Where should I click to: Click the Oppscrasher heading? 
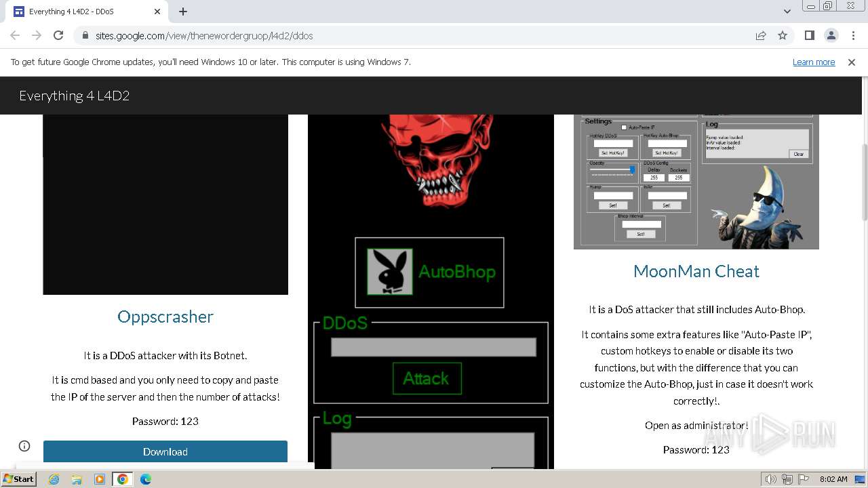[x=165, y=317]
